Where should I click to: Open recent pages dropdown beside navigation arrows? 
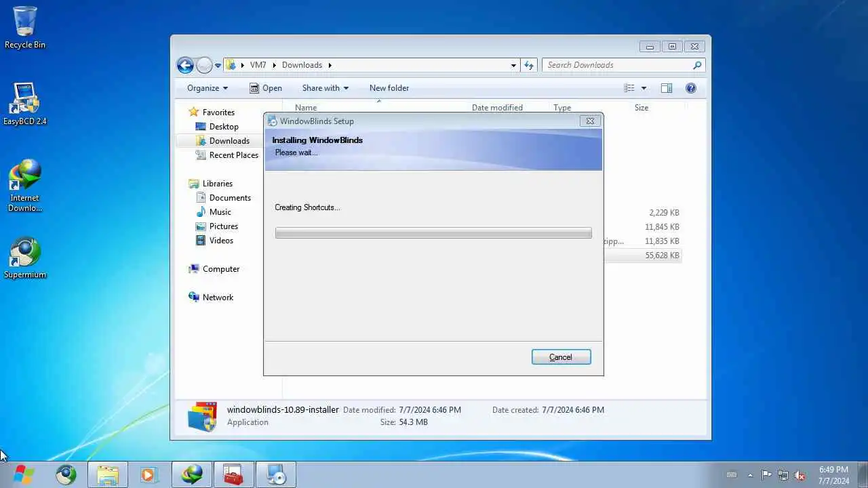coord(218,66)
